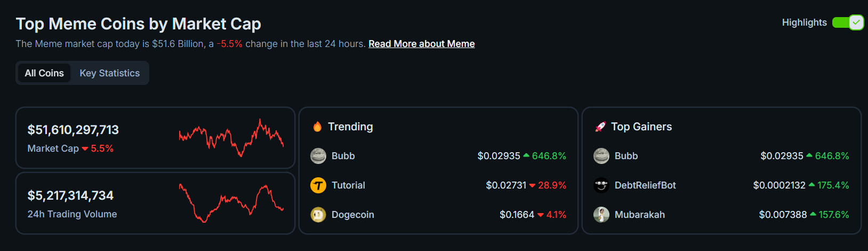Open the Dogecoin link in Trending

[x=353, y=215]
